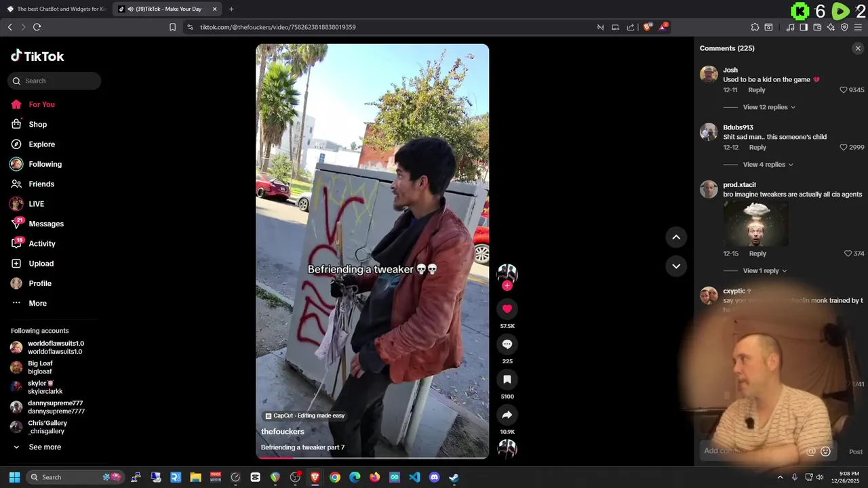Expand View 12 replies under Josh
This screenshot has height=488, width=868.
click(x=769, y=107)
